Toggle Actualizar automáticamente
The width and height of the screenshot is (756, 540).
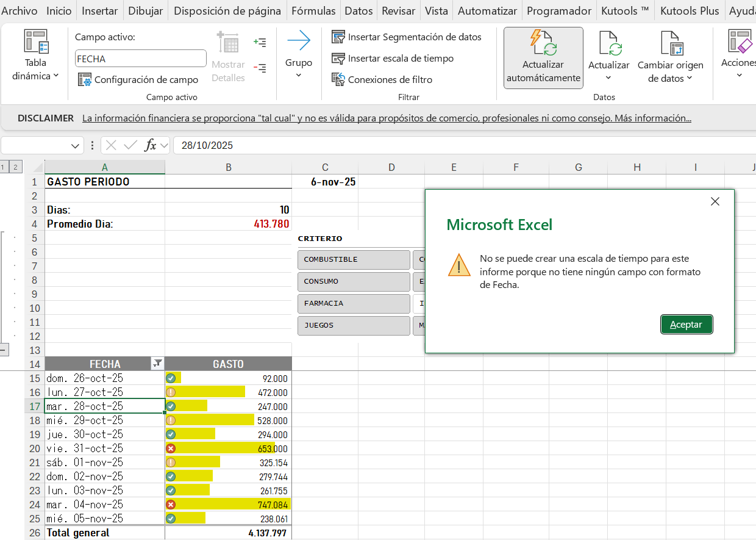tap(543, 57)
